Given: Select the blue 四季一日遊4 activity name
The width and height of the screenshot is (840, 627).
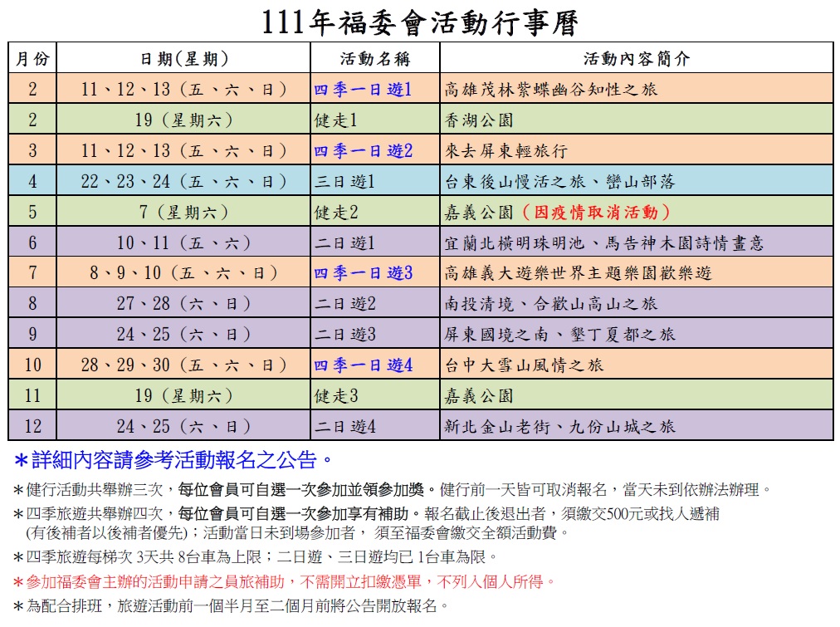Looking at the screenshot, I should pyautogui.click(x=363, y=365).
